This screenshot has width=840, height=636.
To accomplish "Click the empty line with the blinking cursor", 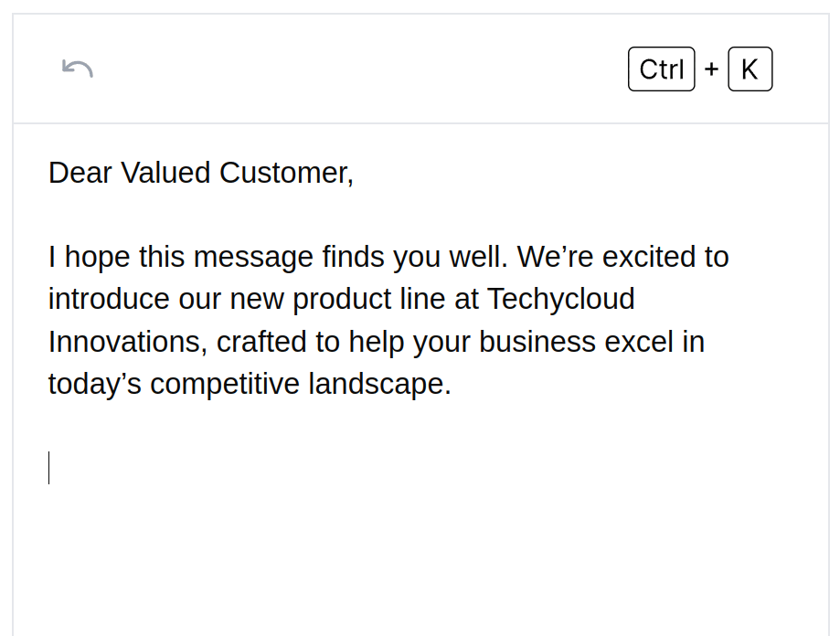I will coord(274,468).
